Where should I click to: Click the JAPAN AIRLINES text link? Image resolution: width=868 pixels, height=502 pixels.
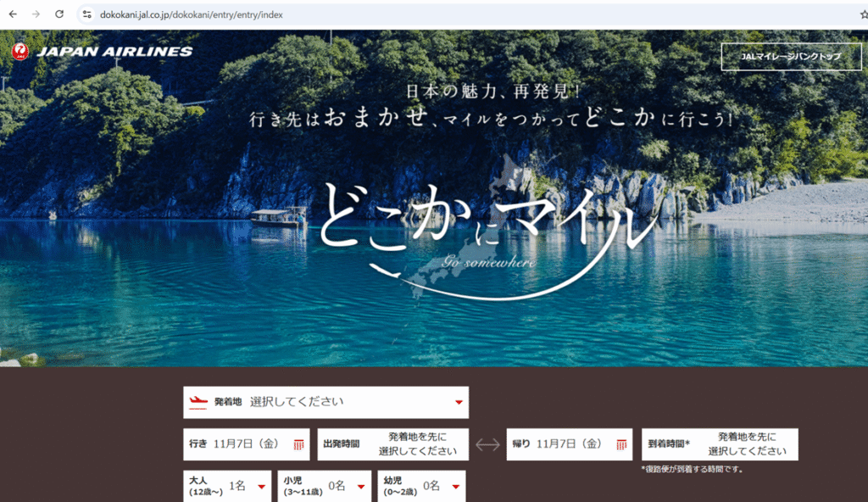(x=114, y=52)
